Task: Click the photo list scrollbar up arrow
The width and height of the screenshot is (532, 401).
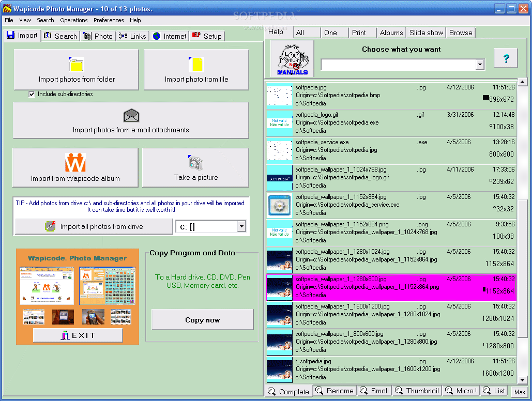Action: pos(523,82)
